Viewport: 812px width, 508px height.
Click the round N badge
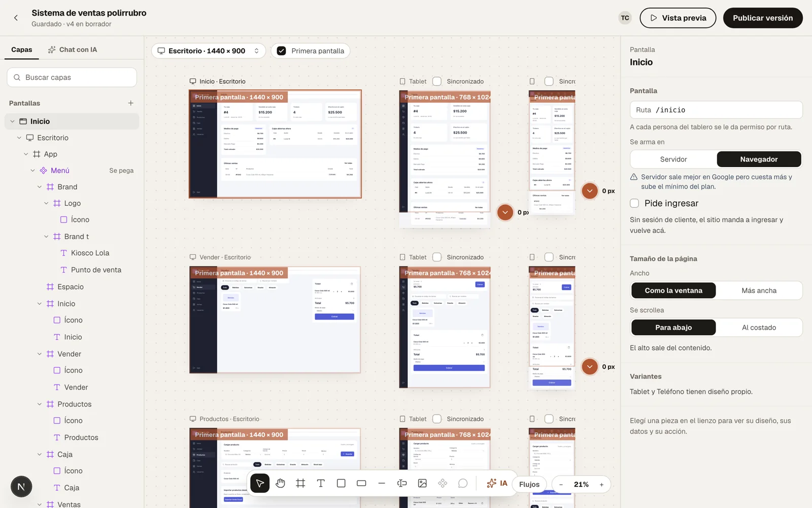(21, 487)
